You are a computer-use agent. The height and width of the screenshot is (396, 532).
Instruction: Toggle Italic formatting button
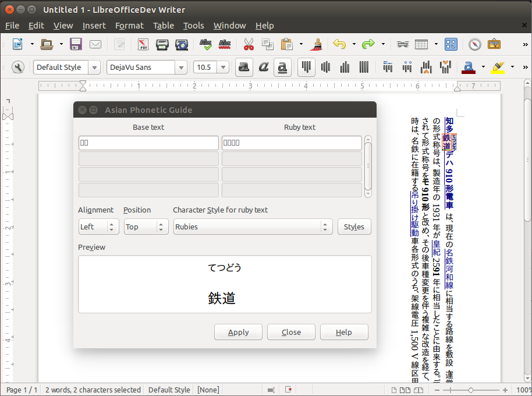tap(263, 68)
